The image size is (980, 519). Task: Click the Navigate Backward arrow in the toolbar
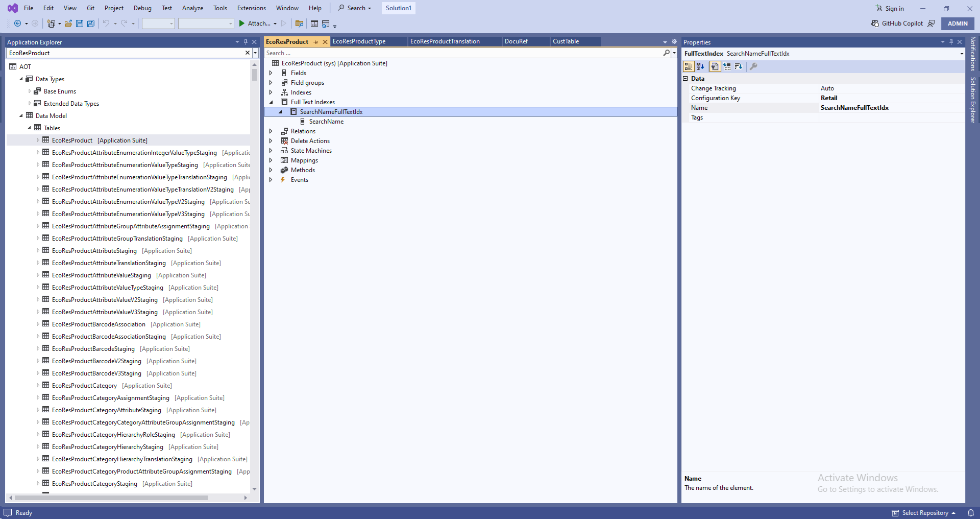[x=17, y=23]
